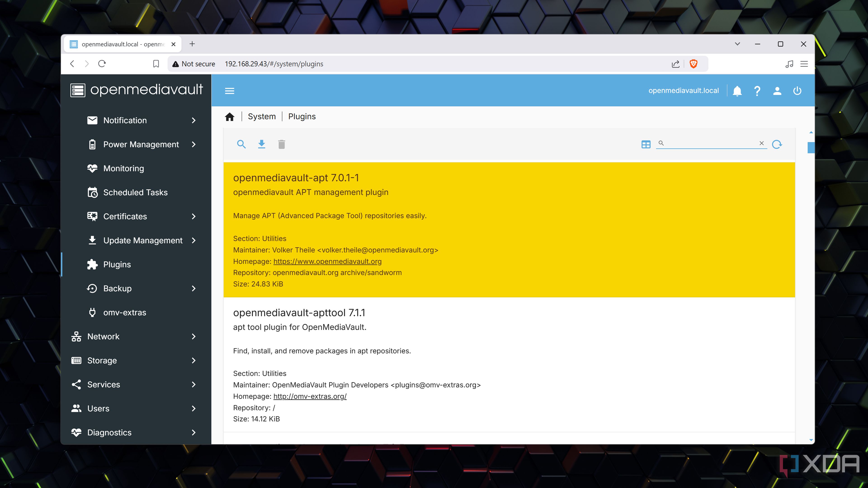The width and height of the screenshot is (868, 488).
Task: Open the notifications bell
Action: pos(737,91)
